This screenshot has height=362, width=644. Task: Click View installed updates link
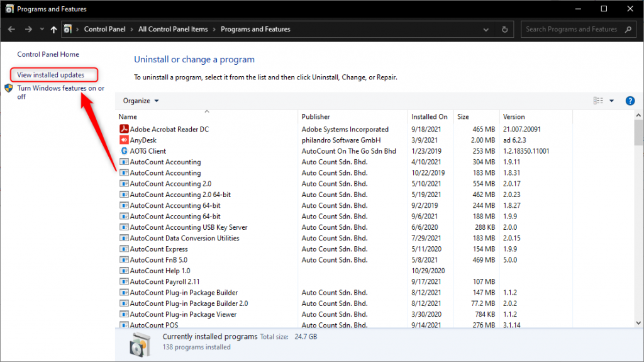tap(50, 75)
